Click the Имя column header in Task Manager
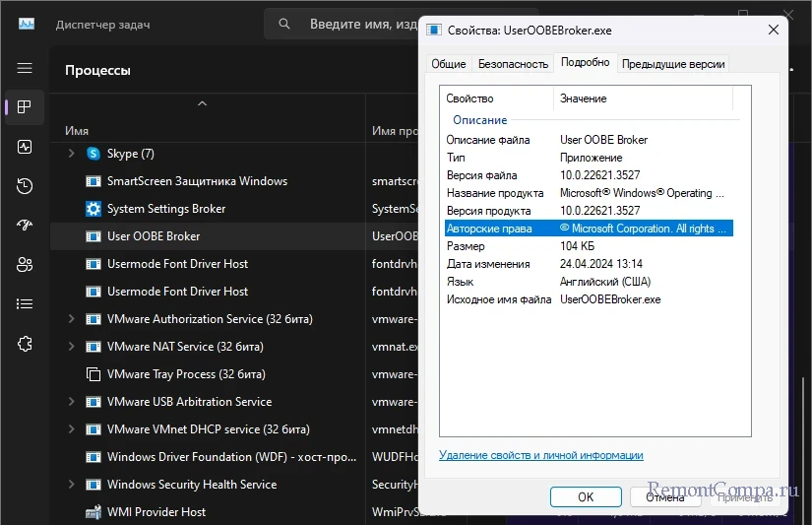Image resolution: width=812 pixels, height=525 pixels. click(x=77, y=131)
